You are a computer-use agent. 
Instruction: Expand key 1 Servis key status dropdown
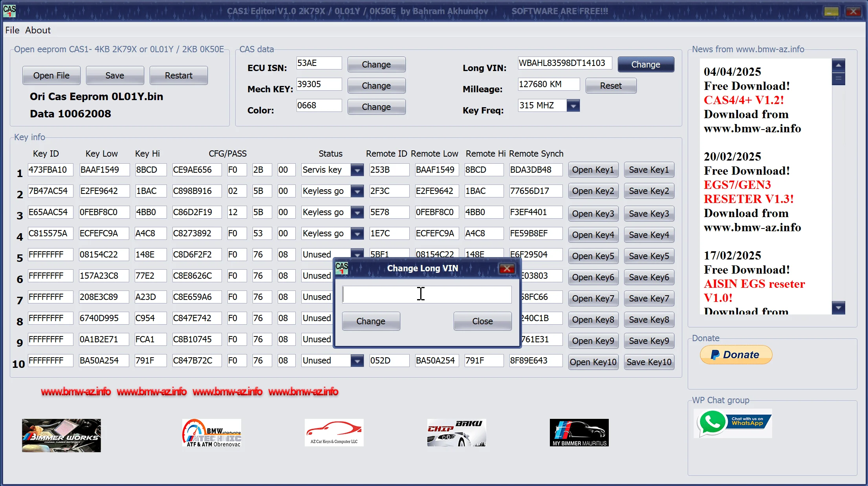pos(357,170)
